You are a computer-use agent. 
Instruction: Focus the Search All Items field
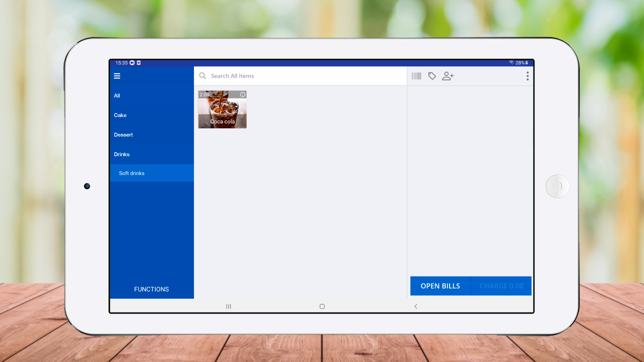302,76
